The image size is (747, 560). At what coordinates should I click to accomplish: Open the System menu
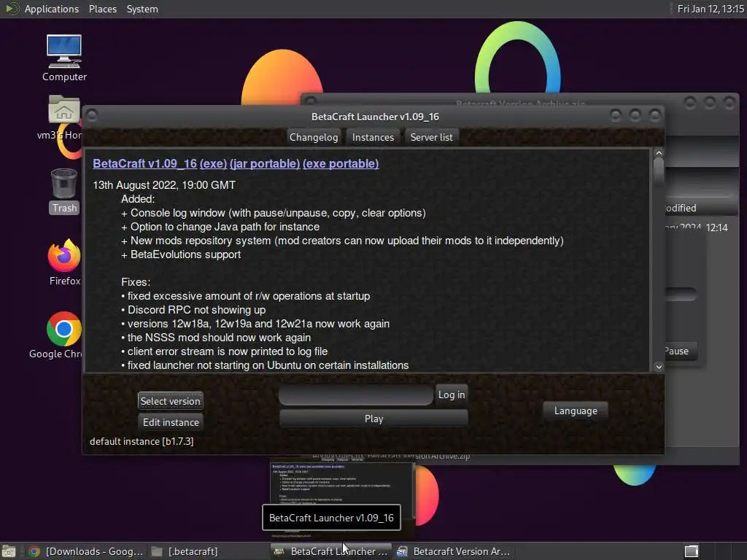point(142,9)
